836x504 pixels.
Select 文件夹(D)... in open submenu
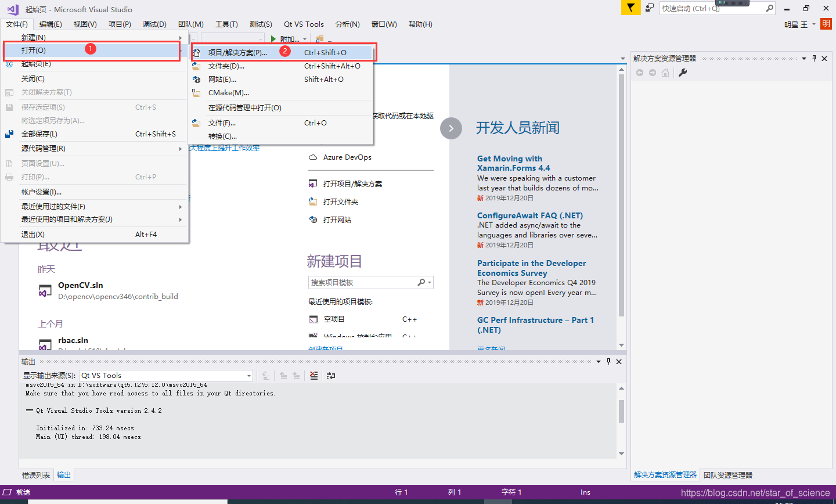(281, 66)
